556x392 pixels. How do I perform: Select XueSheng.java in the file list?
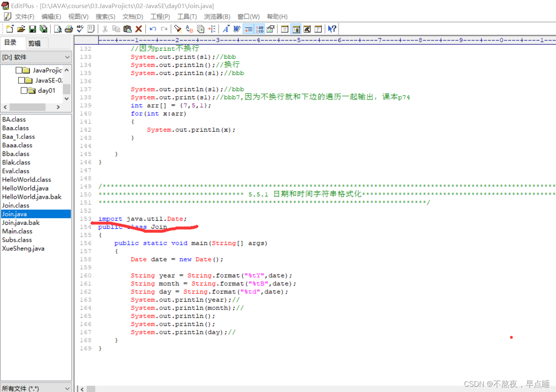click(24, 249)
